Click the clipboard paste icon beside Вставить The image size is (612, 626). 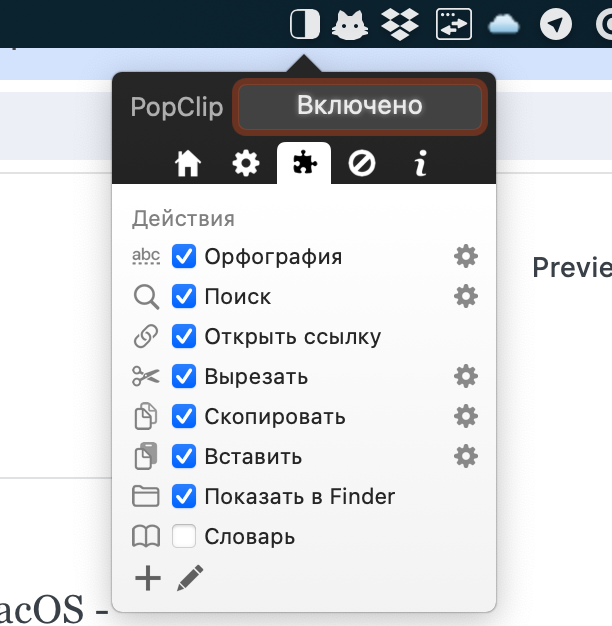point(146,456)
